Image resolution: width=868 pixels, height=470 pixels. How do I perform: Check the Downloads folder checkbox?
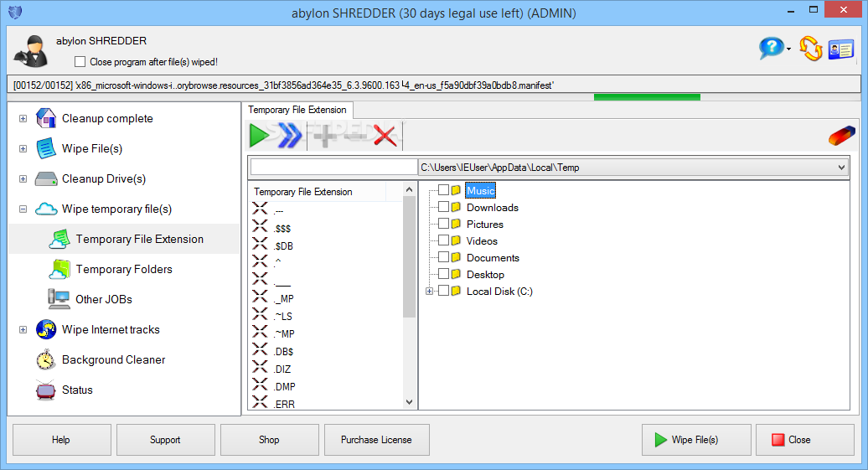coord(443,206)
